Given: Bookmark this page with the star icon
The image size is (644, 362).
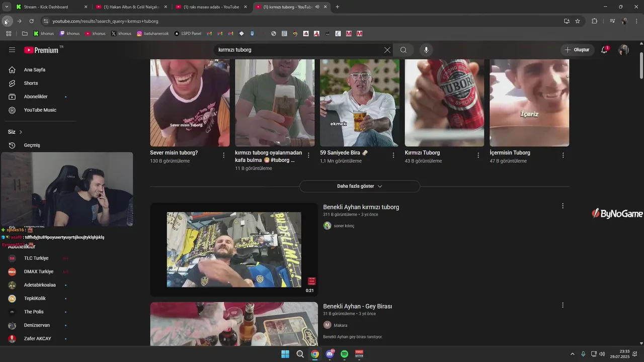Looking at the screenshot, I should pos(578,21).
